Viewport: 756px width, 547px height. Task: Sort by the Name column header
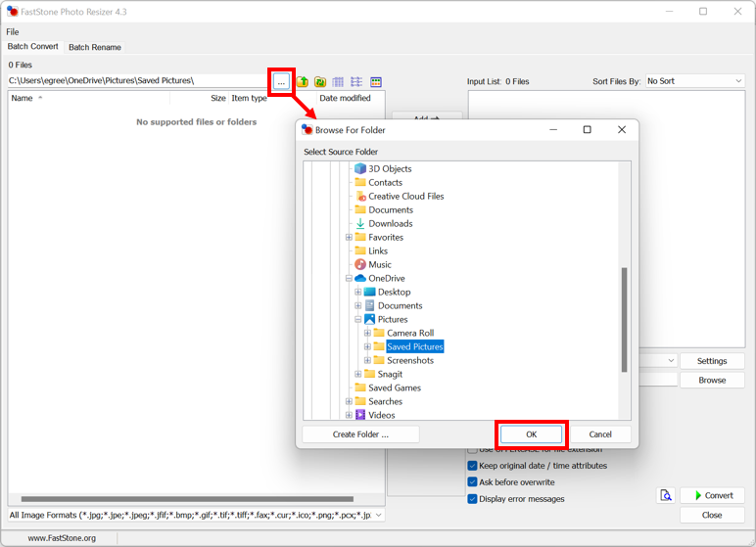click(x=89, y=98)
